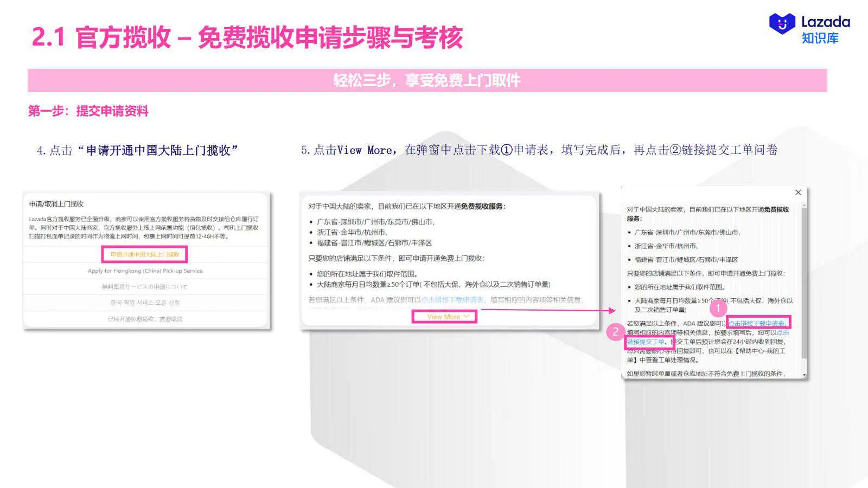Screen dimensions: 868x488
Task: Select the Korean pickup service menu entry
Action: coord(145,301)
